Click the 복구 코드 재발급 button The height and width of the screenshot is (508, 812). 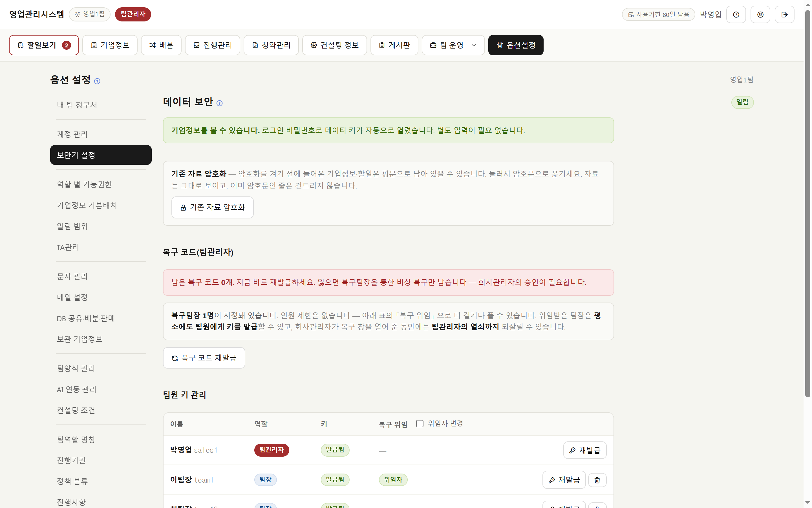[204, 358]
